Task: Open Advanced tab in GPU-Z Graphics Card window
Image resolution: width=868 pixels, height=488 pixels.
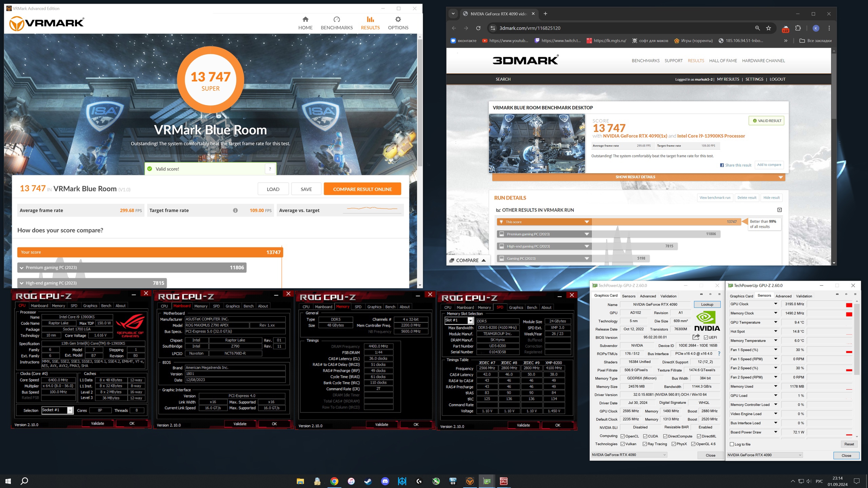Action: point(648,296)
